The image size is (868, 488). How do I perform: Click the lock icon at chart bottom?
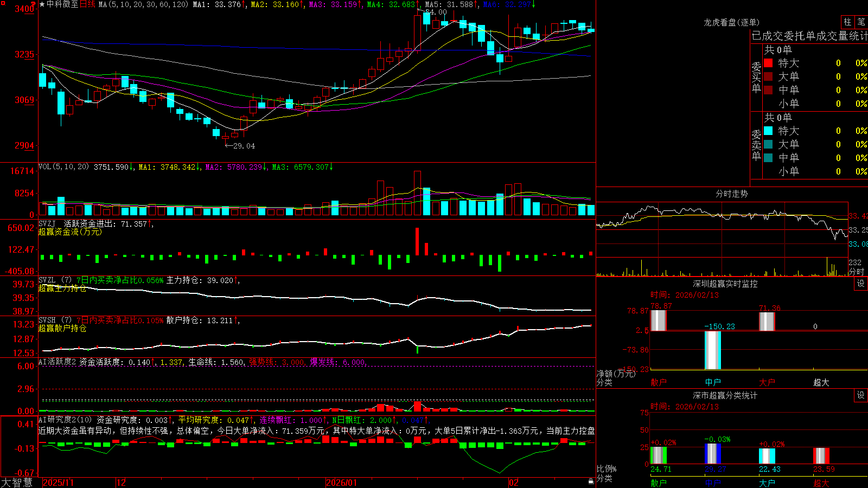coord(591,481)
